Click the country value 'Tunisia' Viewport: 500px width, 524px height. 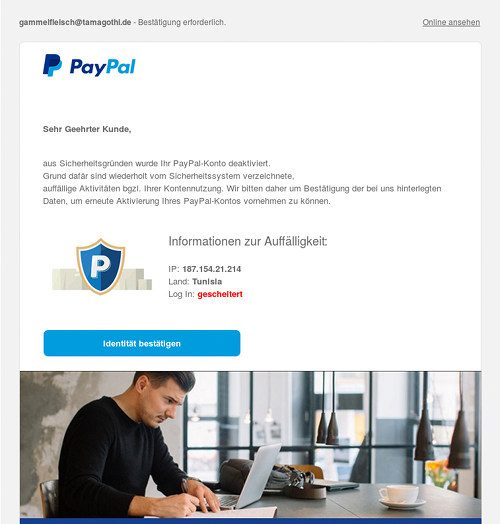[207, 282]
